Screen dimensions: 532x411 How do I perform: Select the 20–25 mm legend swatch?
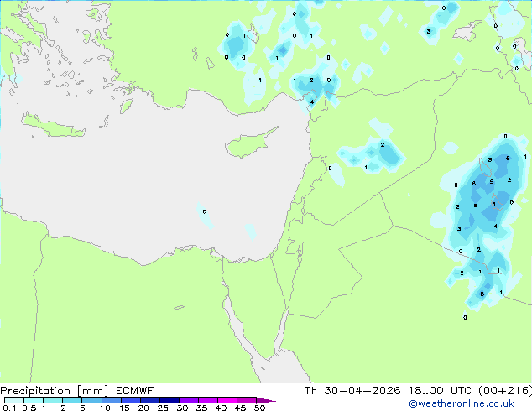(x=149, y=400)
